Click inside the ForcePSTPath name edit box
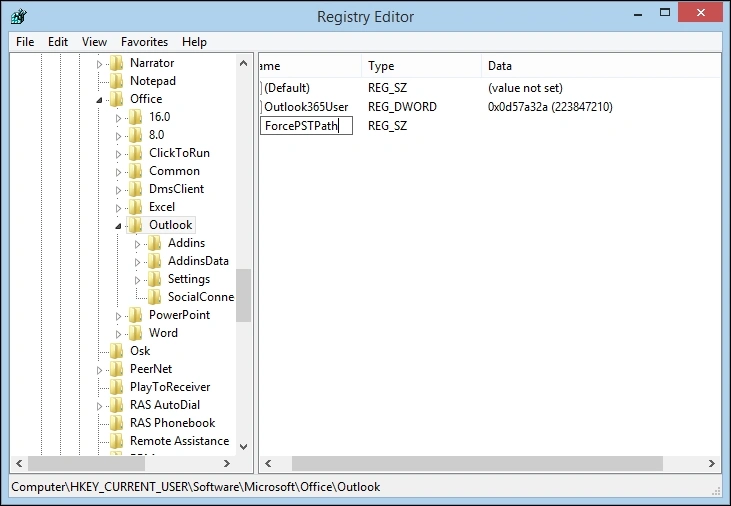 (306, 126)
